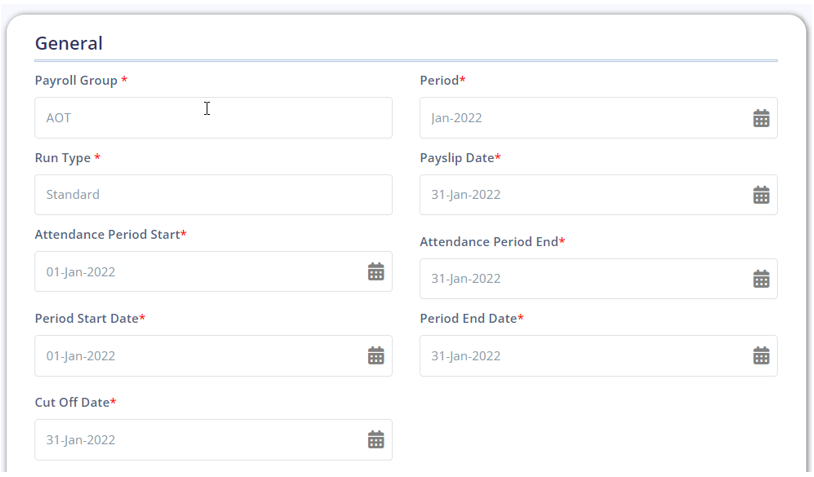Click Attendance Period End calendar icon

761,279
